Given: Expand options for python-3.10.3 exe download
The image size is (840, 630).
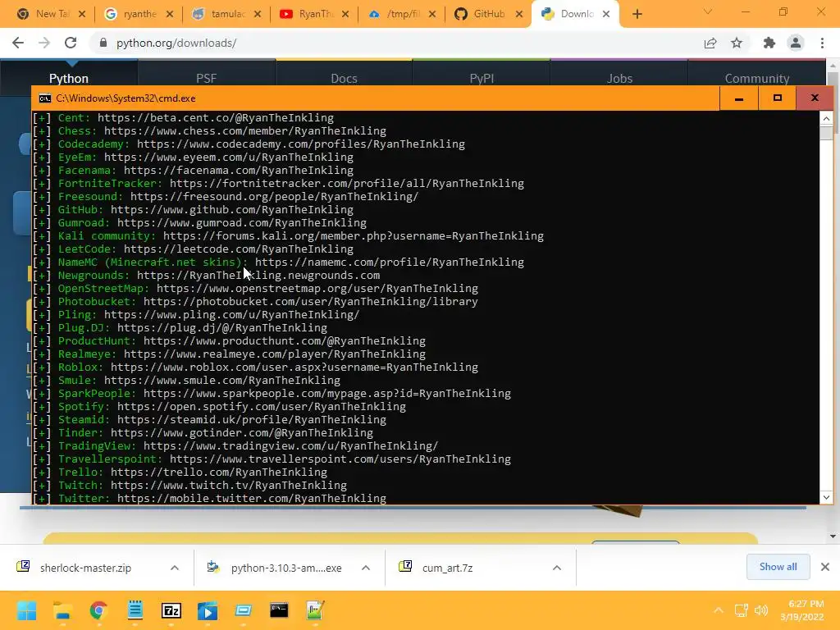Looking at the screenshot, I should click(366, 568).
